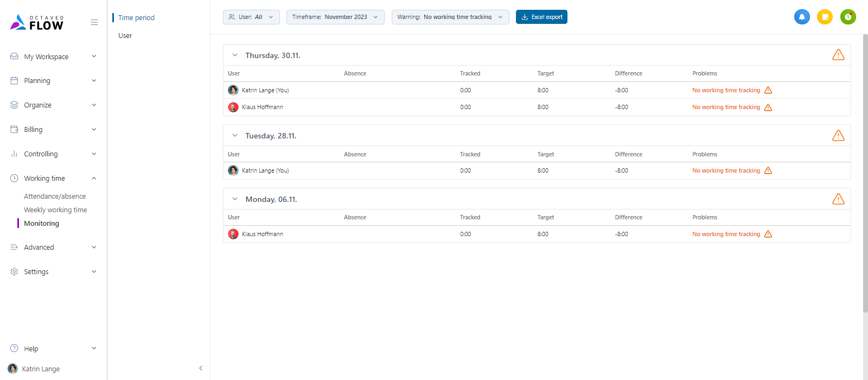Open Weekly working time page
The height and width of the screenshot is (380, 868).
tap(55, 210)
